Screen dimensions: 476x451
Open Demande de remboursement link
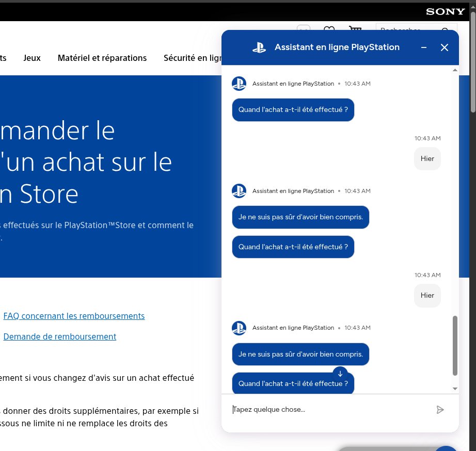click(60, 336)
